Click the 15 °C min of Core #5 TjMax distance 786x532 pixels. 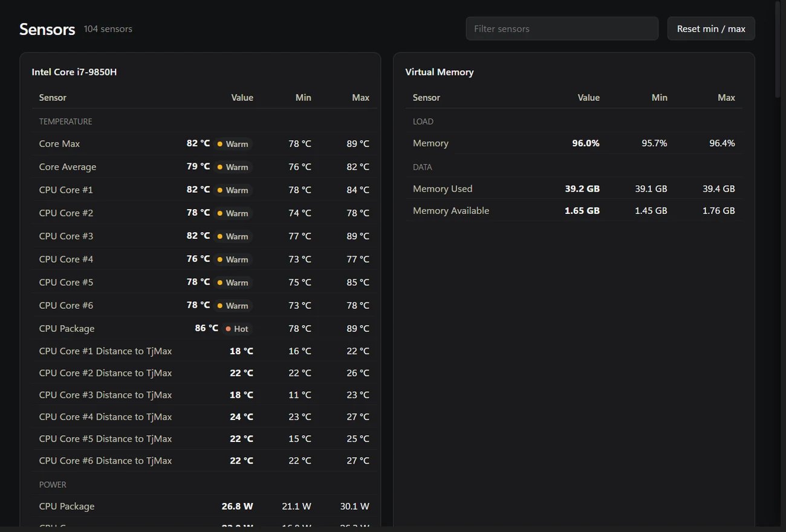300,439
